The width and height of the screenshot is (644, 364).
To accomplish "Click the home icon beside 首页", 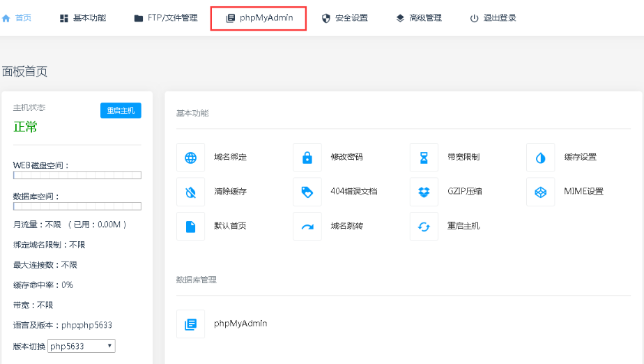I will [6, 18].
